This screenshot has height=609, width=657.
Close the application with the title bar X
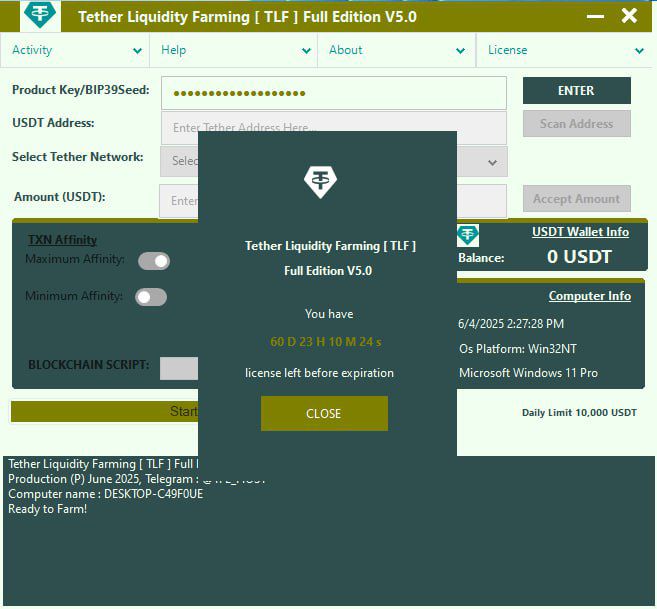[629, 16]
